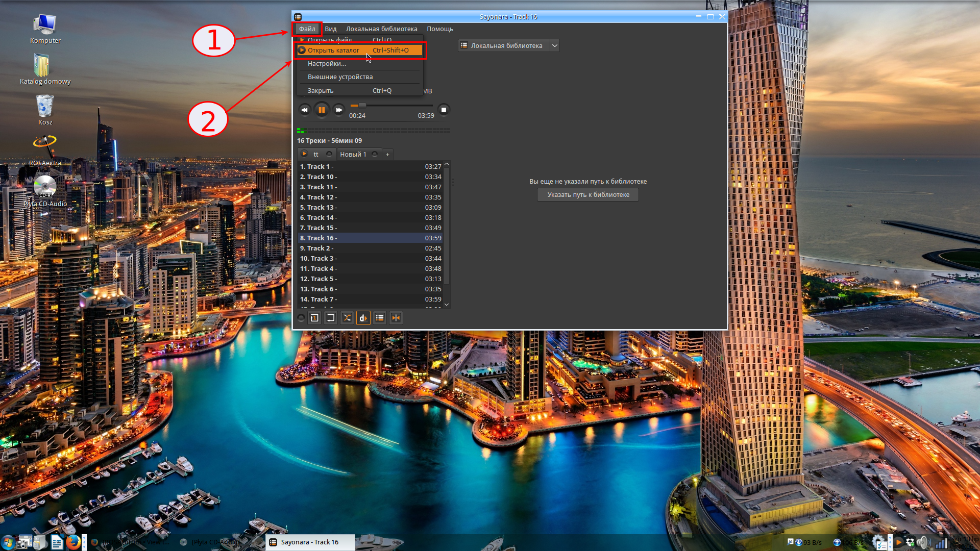Add a new playlist tab with plus
980x551 pixels.
pos(387,154)
